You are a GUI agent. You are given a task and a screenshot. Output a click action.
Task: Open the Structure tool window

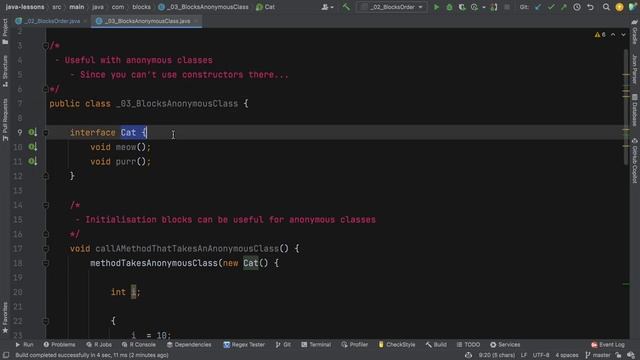pos(5,71)
